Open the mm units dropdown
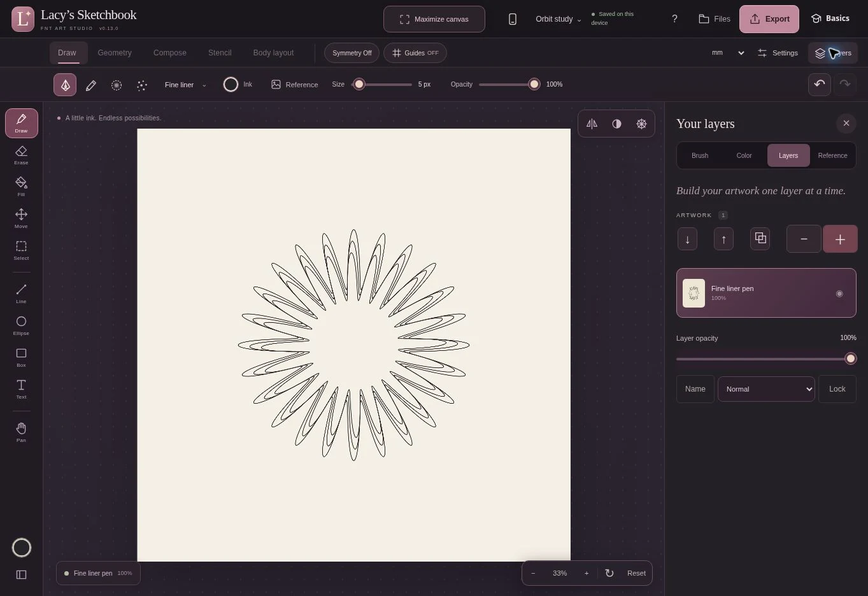This screenshot has height=596, width=868. (x=728, y=53)
